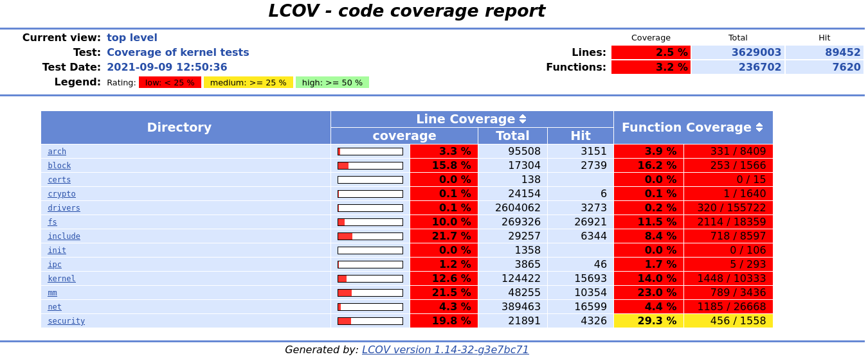Open the mm directory link

[x=52, y=293]
